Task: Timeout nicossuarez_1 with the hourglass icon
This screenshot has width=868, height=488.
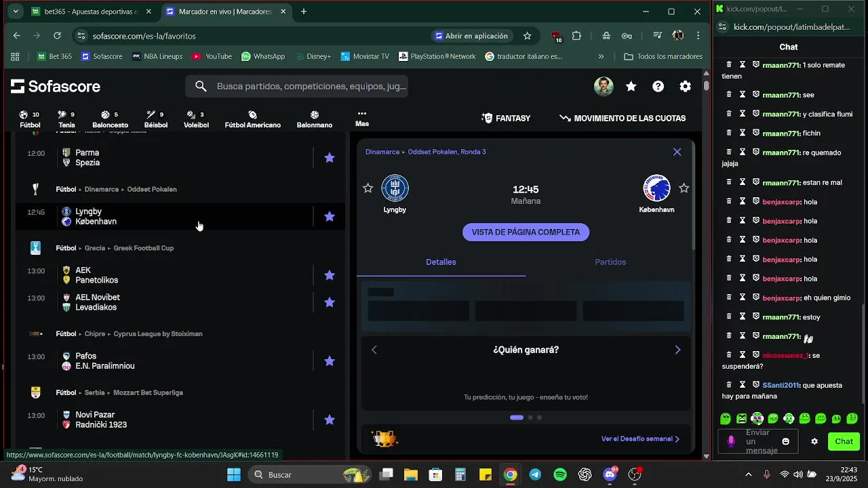Action: 743,354
